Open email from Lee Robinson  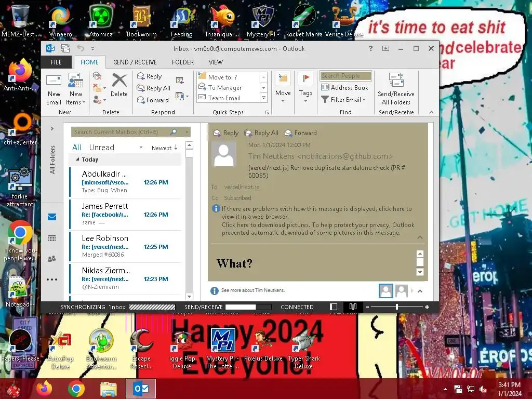pos(125,246)
